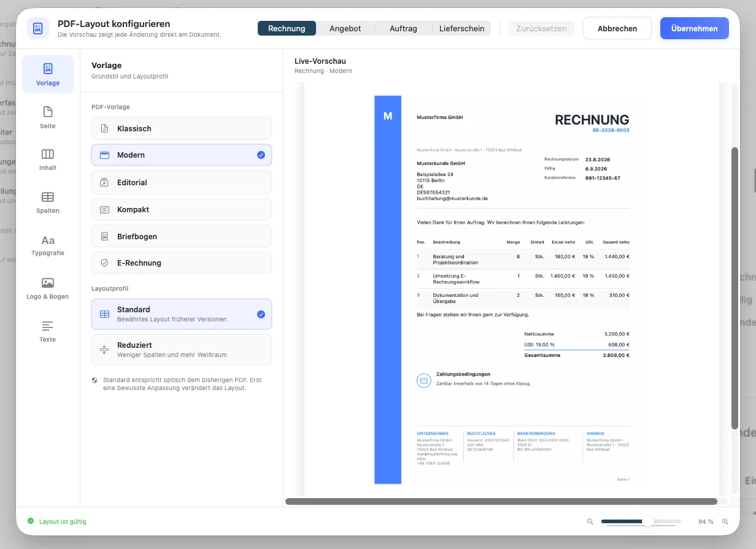Open the Spalten columns settings
This screenshot has height=549, width=756.
coord(48,202)
